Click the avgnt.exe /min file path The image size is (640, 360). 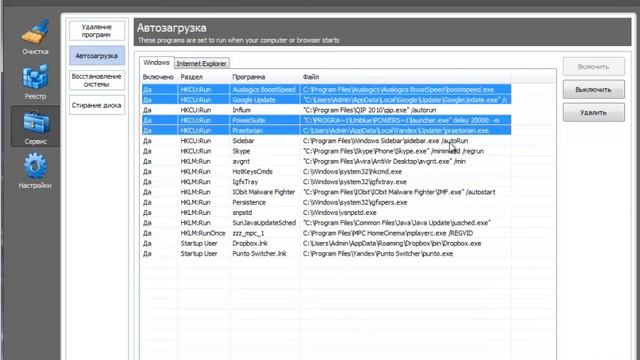coord(384,161)
